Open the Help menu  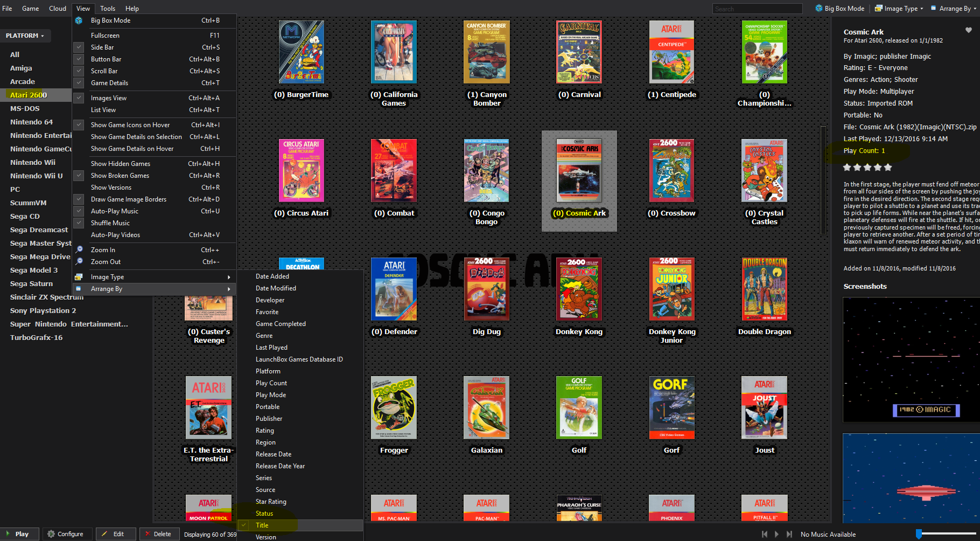132,8
